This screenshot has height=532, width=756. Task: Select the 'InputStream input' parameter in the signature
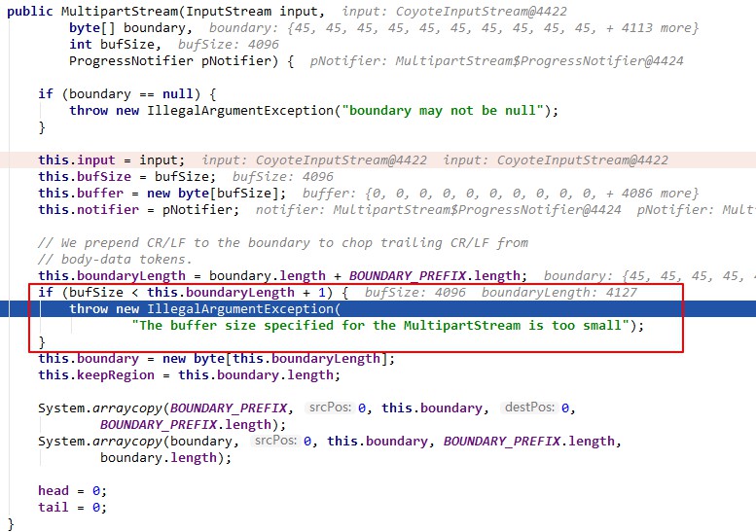click(252, 11)
